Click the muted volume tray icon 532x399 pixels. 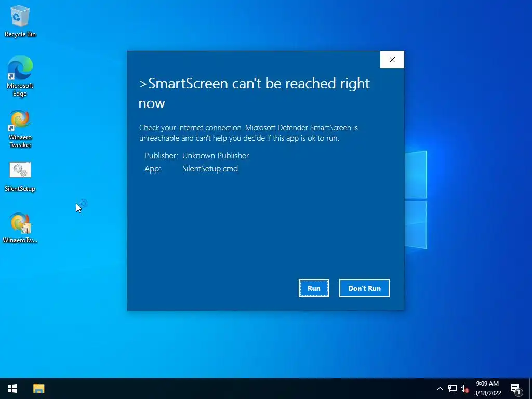[464, 389]
